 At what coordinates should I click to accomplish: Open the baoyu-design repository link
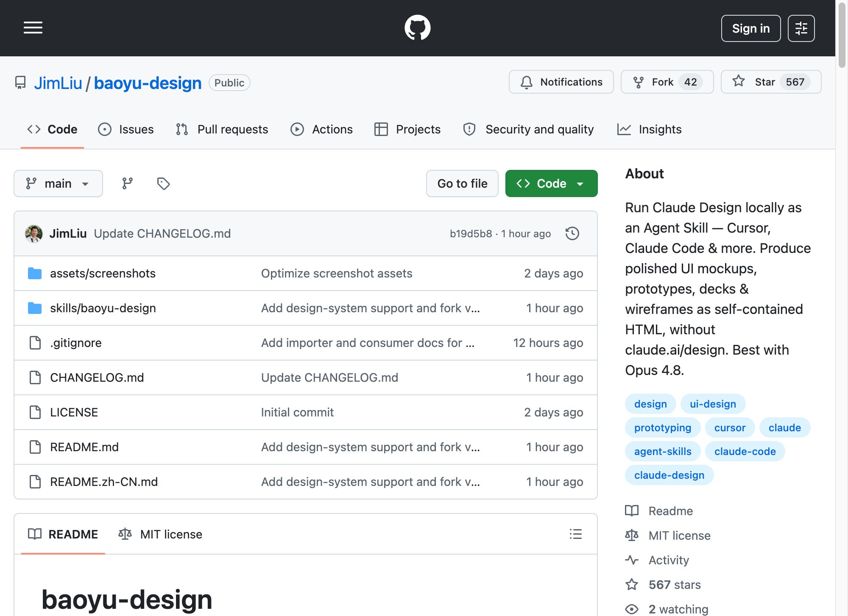148,83
